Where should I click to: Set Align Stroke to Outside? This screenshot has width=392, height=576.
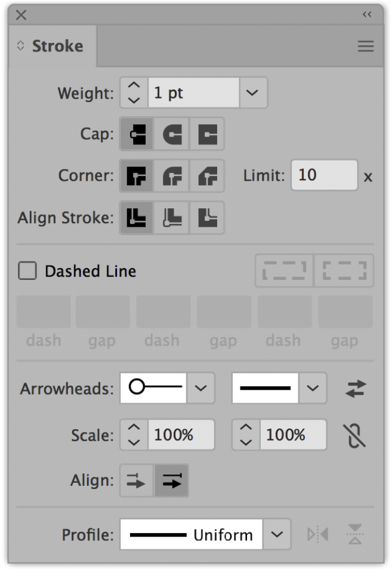pyautogui.click(x=207, y=218)
